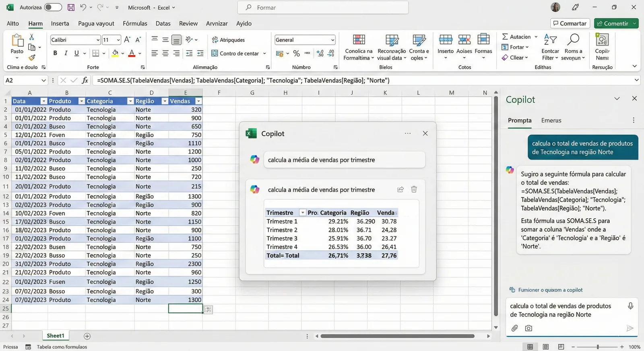
Task: Click the decrease font size icon
Action: (138, 39)
